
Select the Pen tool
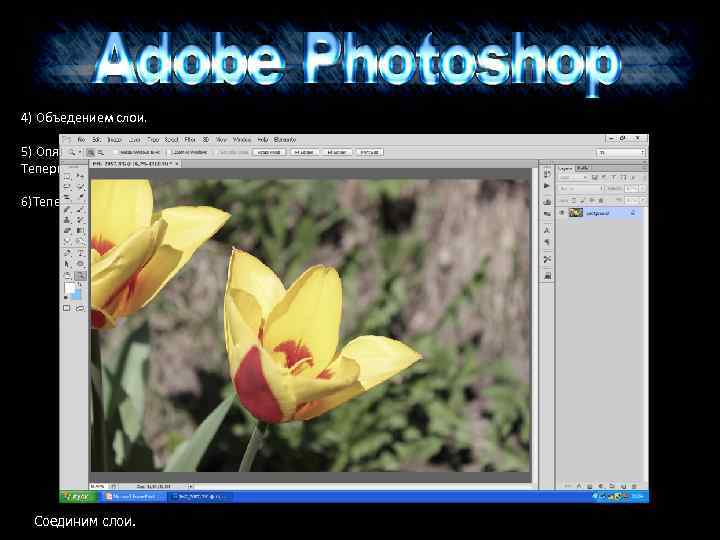(67, 253)
